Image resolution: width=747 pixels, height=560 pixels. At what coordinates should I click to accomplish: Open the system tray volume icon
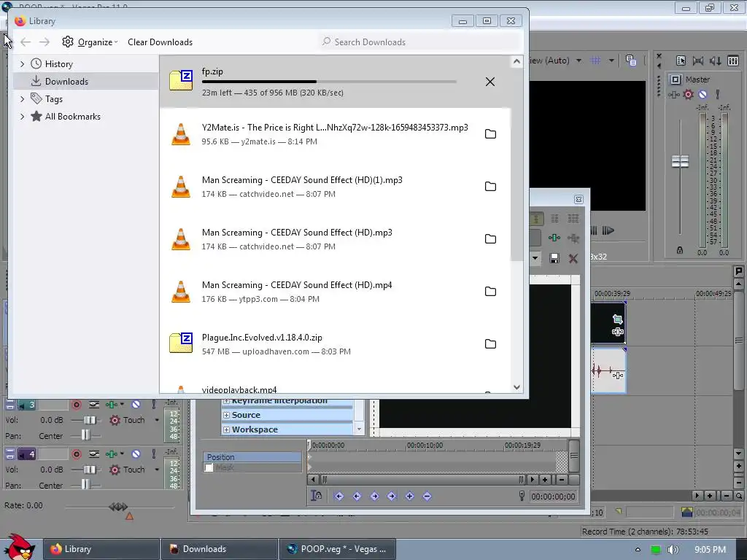673,550
